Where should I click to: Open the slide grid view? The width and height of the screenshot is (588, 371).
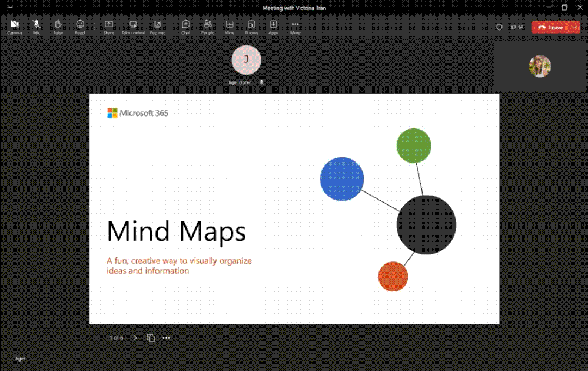151,337
